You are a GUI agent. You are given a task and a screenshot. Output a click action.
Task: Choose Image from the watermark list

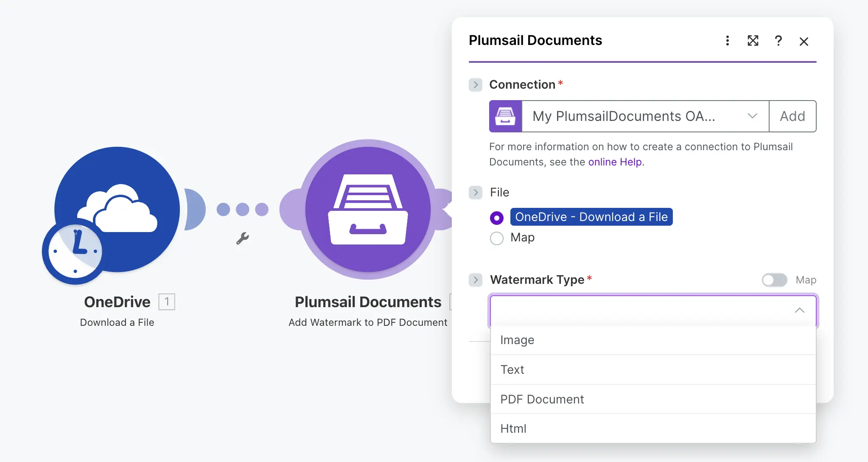click(653, 340)
